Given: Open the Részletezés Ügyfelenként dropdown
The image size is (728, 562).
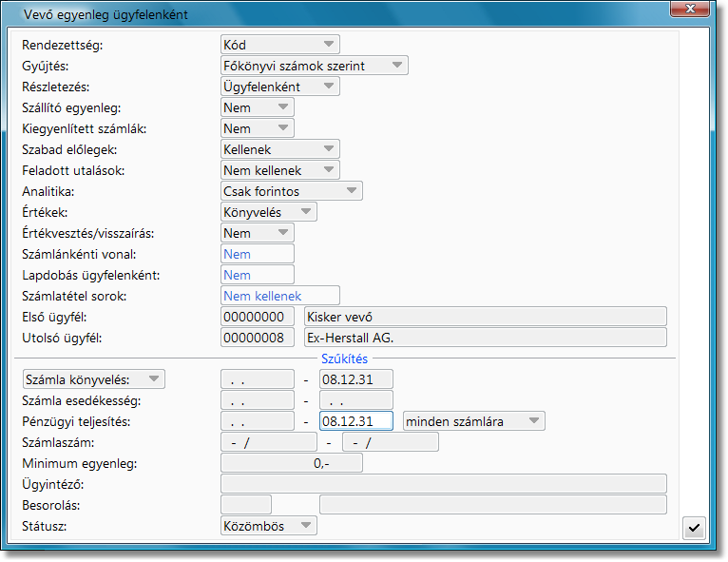Looking at the screenshot, I should 280,87.
